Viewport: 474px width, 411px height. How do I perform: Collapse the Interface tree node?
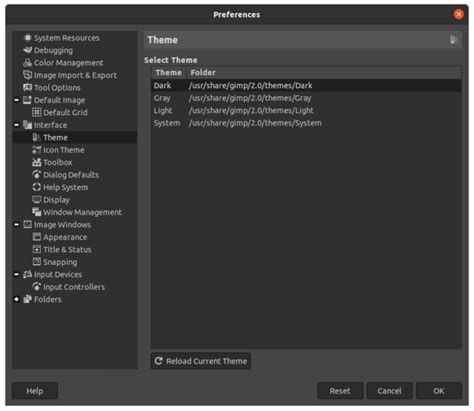(x=16, y=125)
